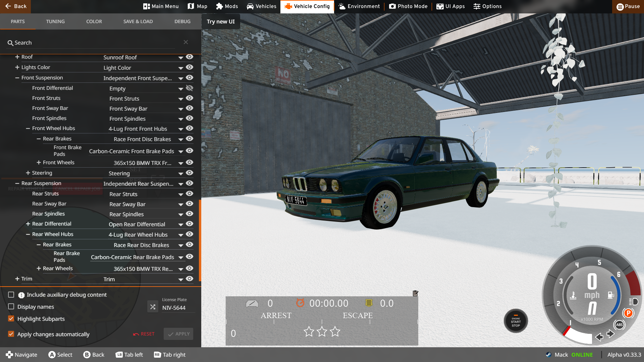
Task: Enable Display names checkbox
Action: click(x=11, y=307)
